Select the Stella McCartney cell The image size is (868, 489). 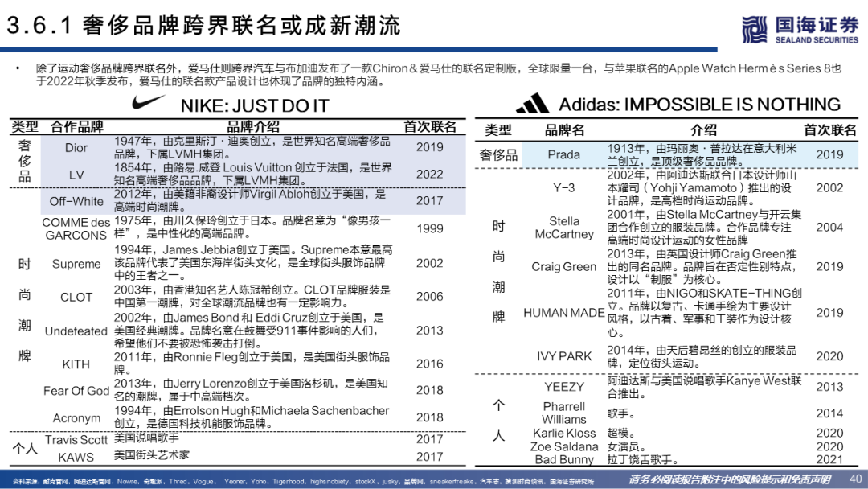tap(564, 228)
